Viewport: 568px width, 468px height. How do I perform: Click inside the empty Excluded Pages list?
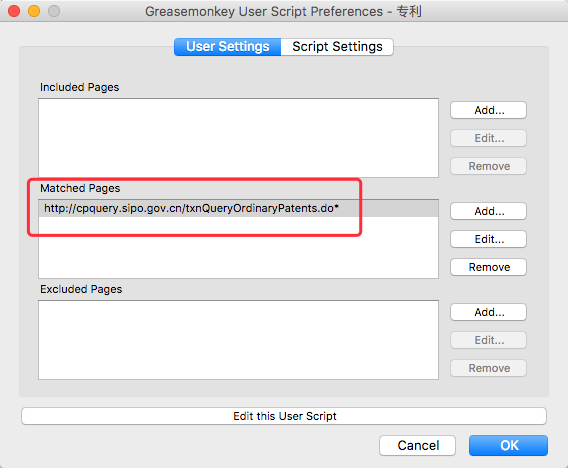click(x=238, y=340)
